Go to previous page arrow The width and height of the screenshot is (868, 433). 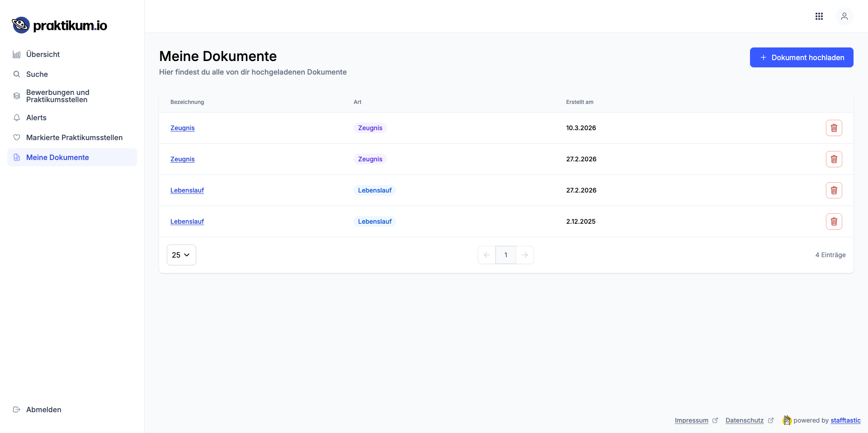[487, 255]
